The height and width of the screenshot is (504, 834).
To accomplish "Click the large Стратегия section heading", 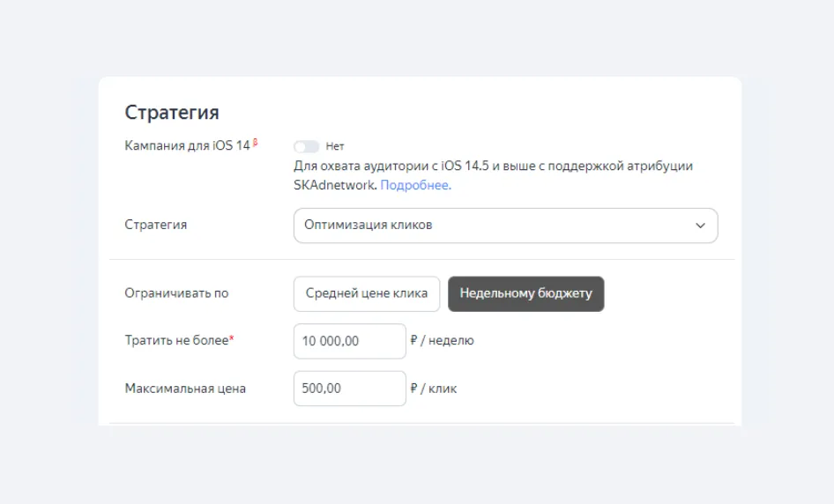I will click(172, 112).
